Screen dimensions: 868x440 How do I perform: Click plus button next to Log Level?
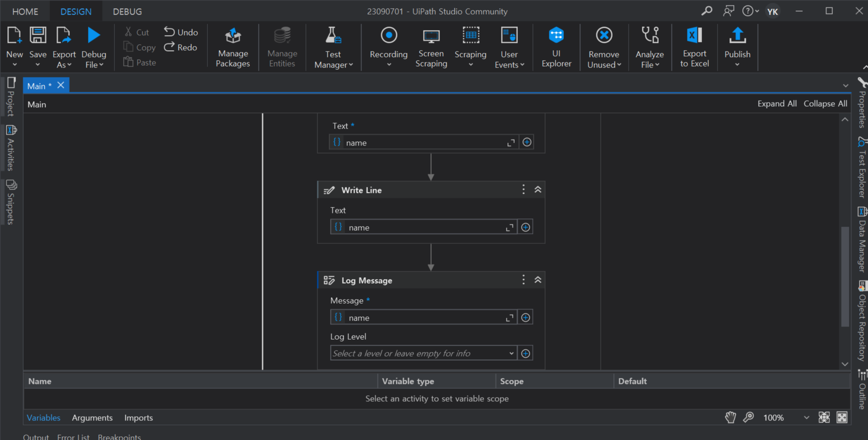(x=526, y=353)
